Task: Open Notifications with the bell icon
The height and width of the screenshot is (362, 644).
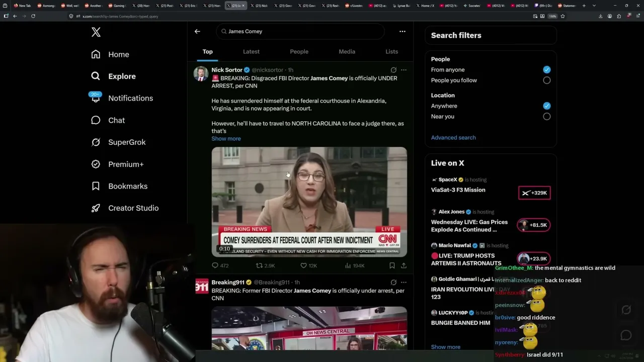Action: click(x=122, y=98)
